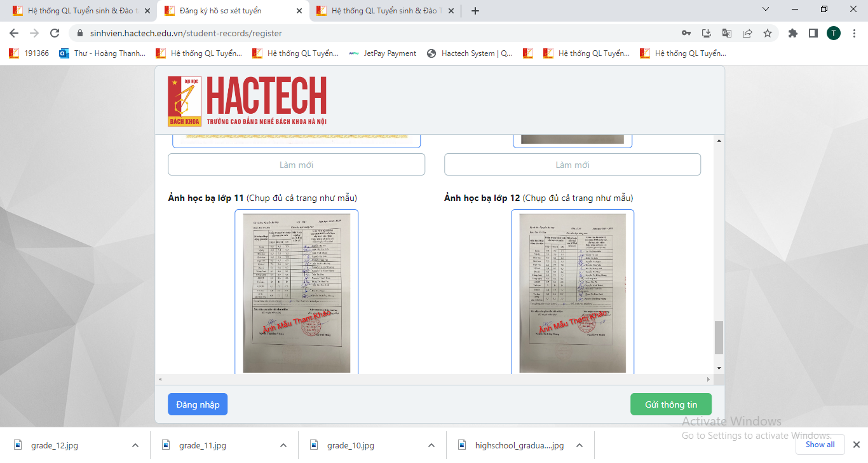Click the address bar URL field
The height and width of the screenshot is (463, 868).
point(381,33)
